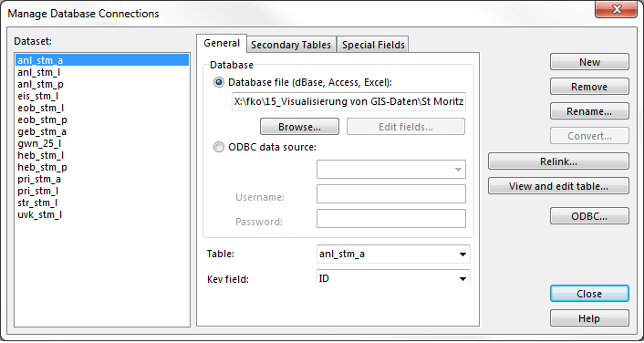Switch to the Special Fields tab
The height and width of the screenshot is (343, 644).
coord(373,45)
